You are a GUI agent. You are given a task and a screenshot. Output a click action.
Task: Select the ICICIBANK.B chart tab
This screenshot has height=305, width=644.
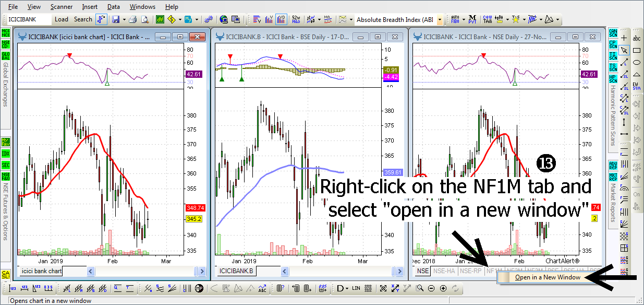(x=236, y=271)
